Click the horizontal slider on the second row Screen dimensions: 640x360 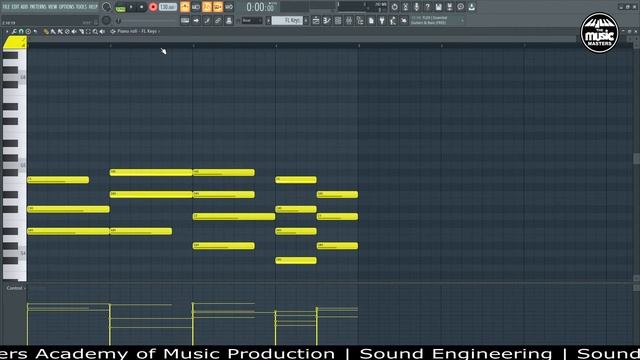[x=147, y=20]
